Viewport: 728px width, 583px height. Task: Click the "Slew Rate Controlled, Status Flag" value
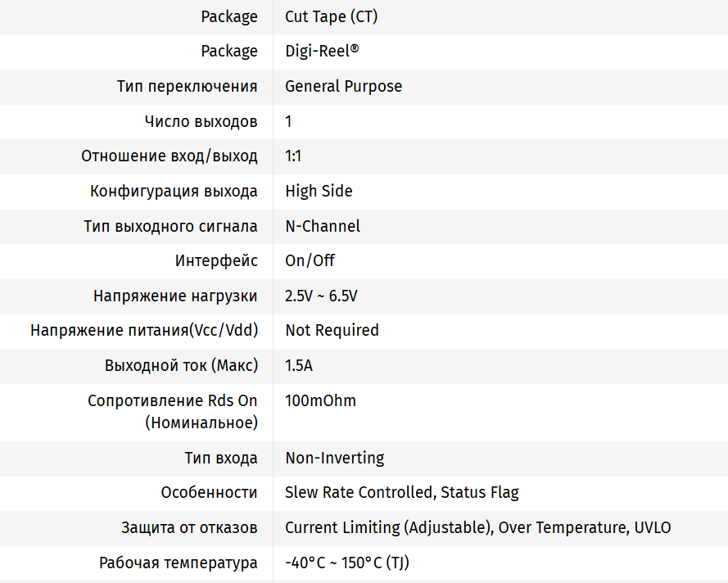click(401, 493)
